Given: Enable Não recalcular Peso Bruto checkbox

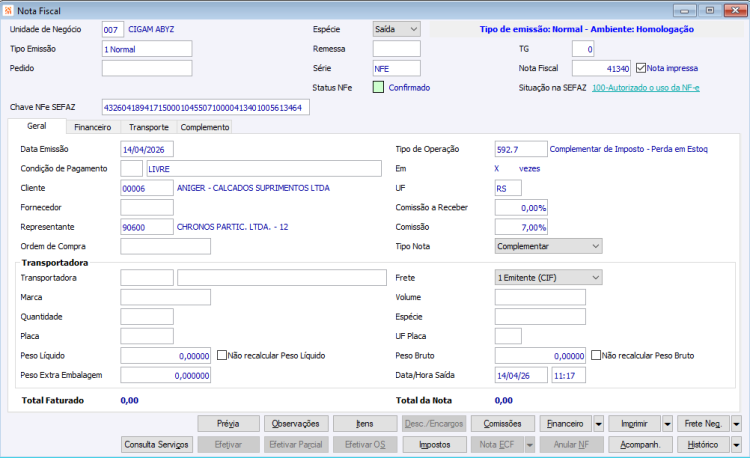Looking at the screenshot, I should 596,355.
